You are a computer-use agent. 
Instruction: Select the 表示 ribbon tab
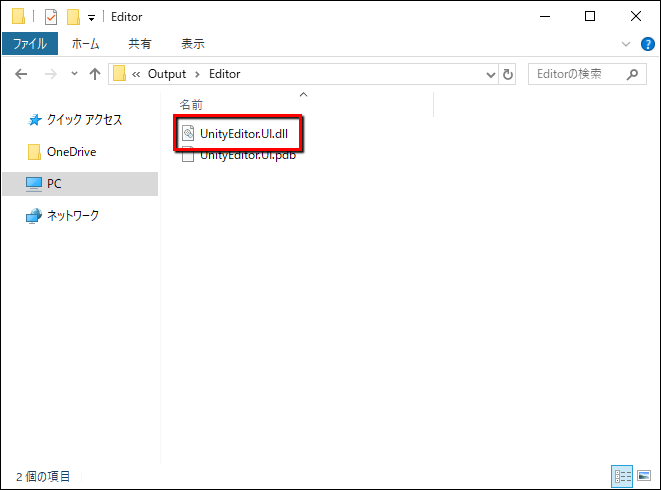pyautogui.click(x=193, y=43)
